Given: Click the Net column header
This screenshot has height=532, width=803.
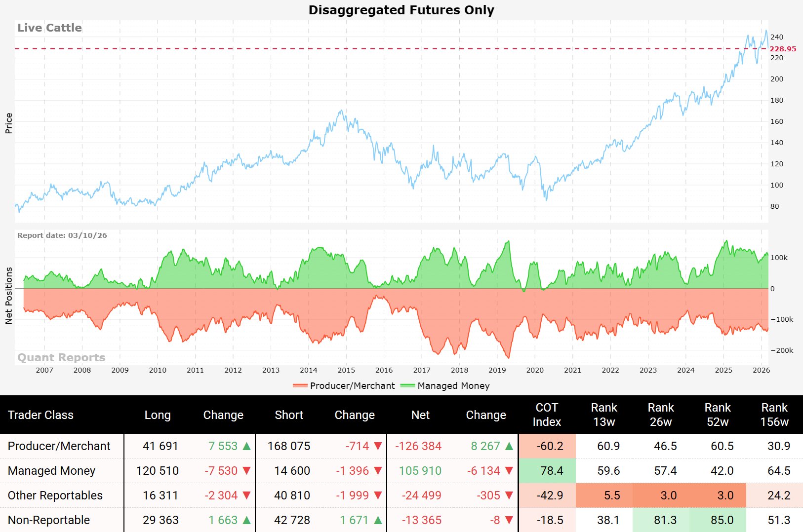Looking at the screenshot, I should coord(420,415).
